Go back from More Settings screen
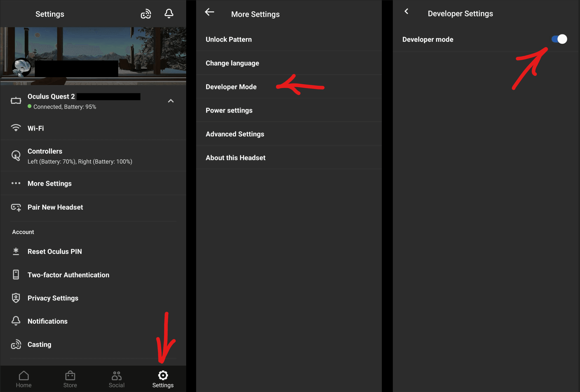This screenshot has width=580, height=392. [x=209, y=12]
